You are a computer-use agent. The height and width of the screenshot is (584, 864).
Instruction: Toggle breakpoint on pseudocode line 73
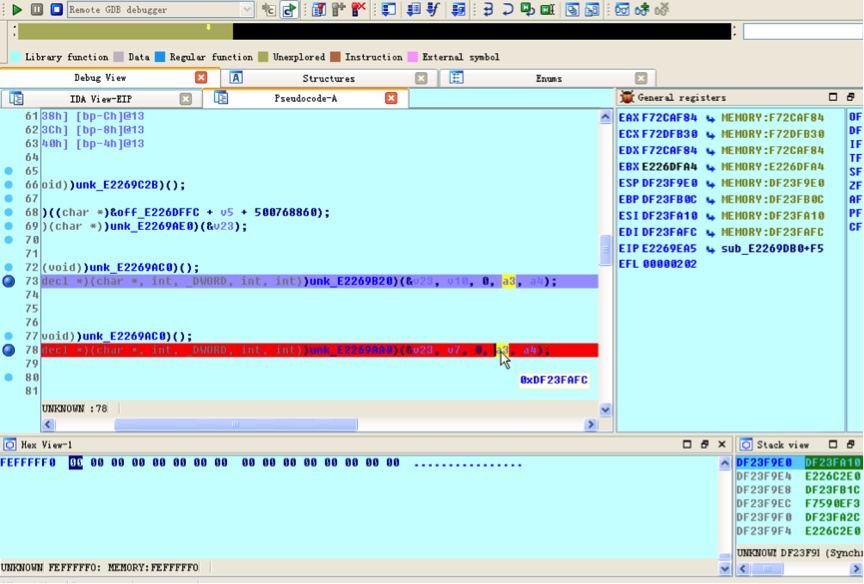(x=9, y=282)
